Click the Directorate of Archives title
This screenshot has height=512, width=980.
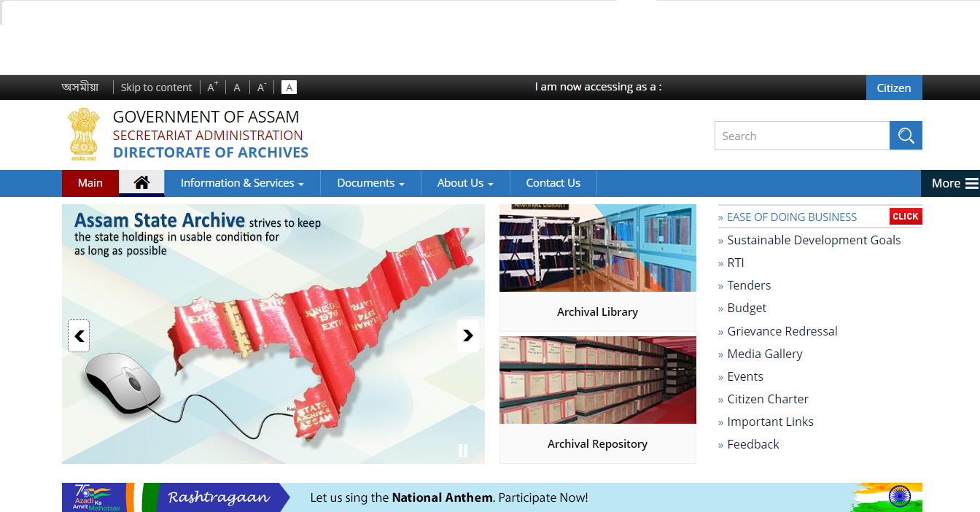click(211, 152)
